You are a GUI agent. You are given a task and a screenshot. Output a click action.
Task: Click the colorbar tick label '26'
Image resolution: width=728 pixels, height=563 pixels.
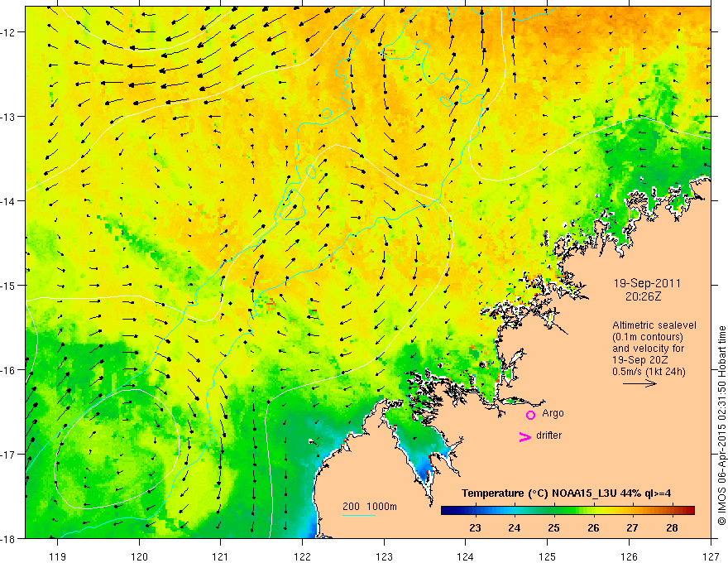tap(593, 528)
